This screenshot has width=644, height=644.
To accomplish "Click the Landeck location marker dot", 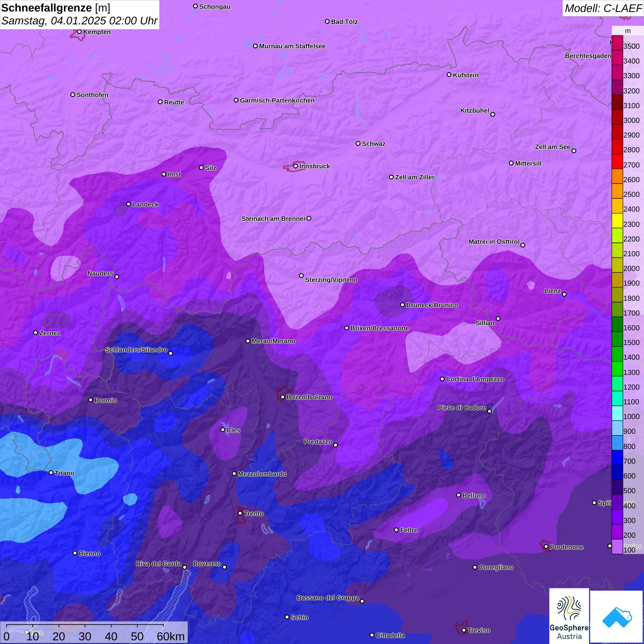I will (x=128, y=204).
